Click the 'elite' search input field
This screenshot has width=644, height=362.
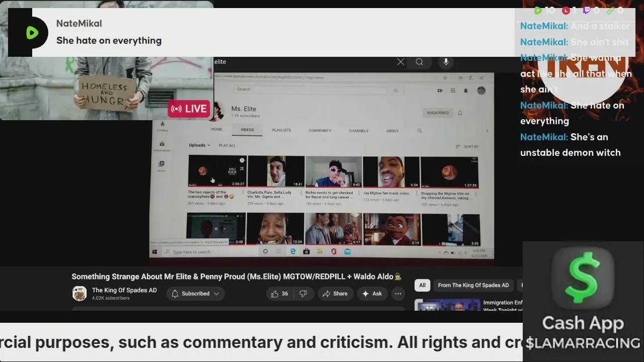coord(304,62)
